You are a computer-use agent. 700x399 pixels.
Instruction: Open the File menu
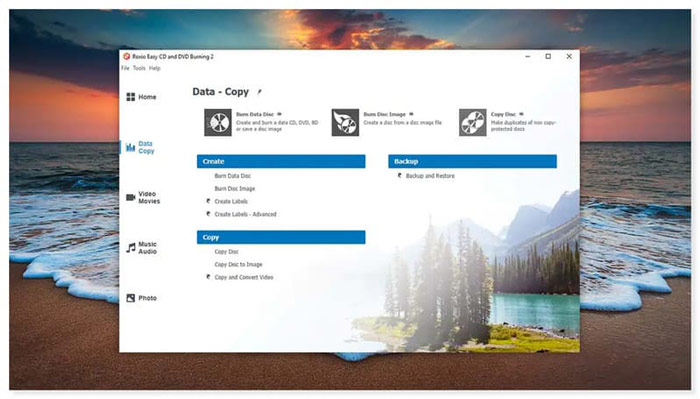(x=125, y=68)
